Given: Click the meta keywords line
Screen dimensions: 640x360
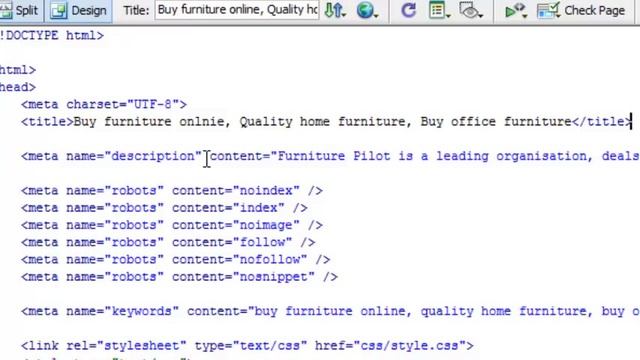Looking at the screenshot, I should 331,311.
